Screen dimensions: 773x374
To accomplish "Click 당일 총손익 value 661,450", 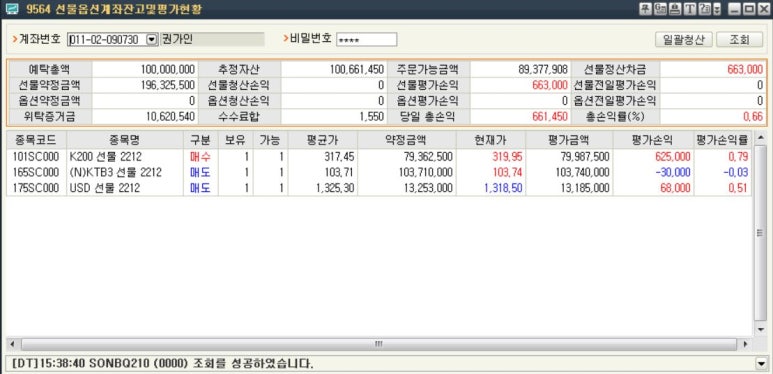I will [550, 117].
